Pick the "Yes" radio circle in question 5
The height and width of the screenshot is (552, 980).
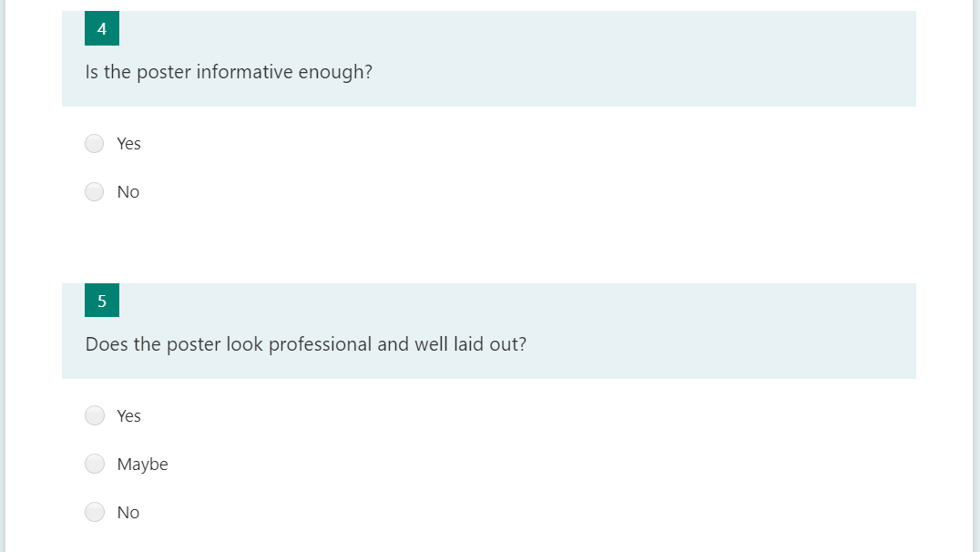[95, 416]
